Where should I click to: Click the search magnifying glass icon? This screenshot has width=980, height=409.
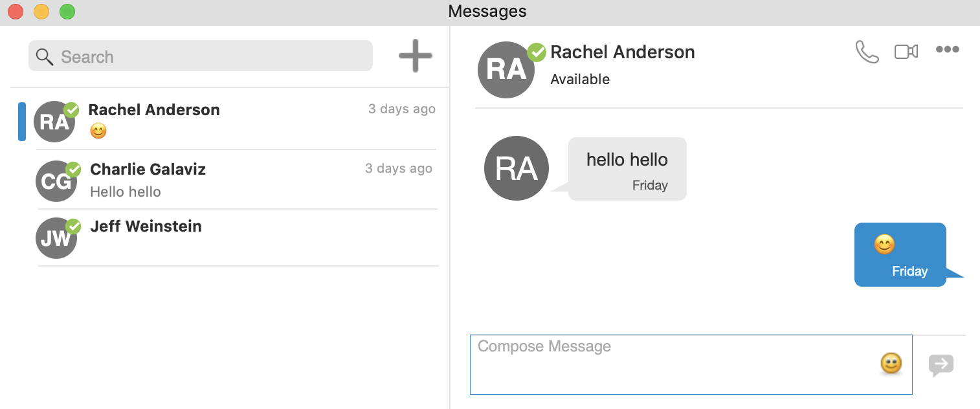45,57
